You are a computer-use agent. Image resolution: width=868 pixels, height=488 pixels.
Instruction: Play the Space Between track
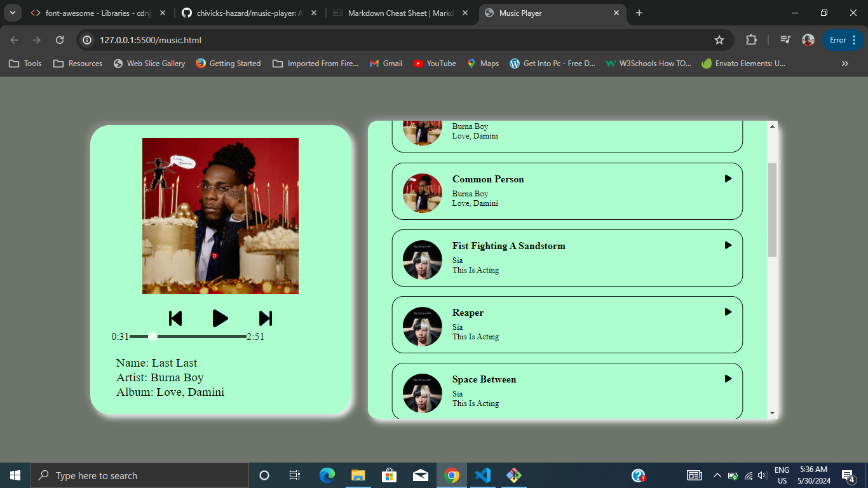(x=728, y=379)
